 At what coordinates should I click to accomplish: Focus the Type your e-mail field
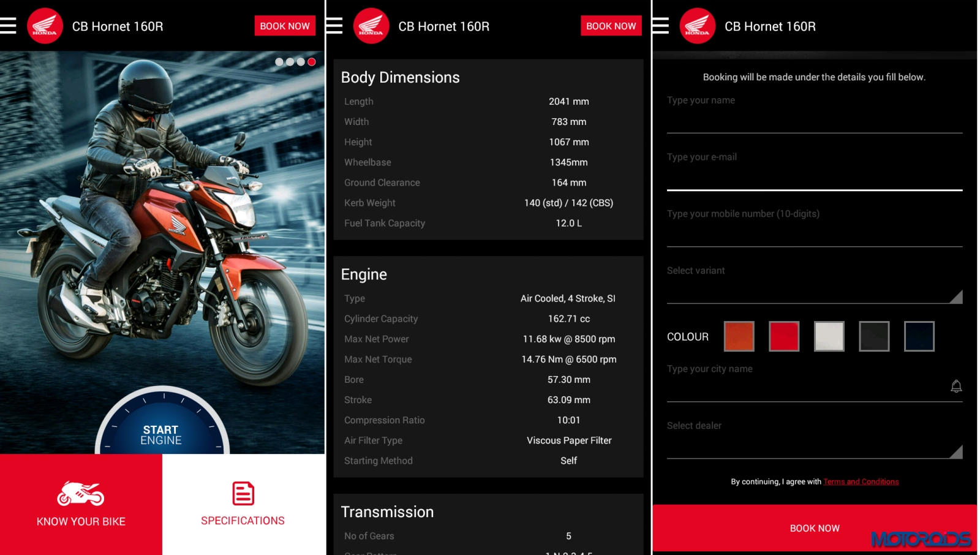pyautogui.click(x=815, y=170)
